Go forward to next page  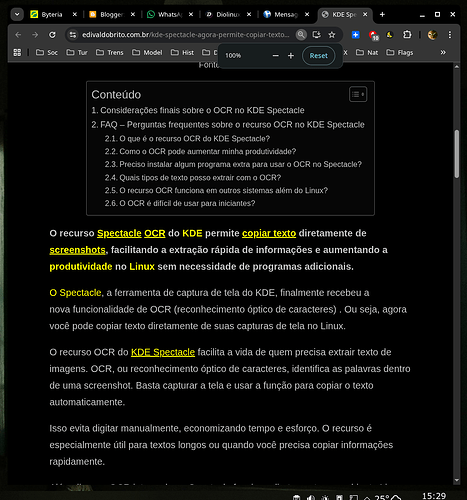(35, 35)
